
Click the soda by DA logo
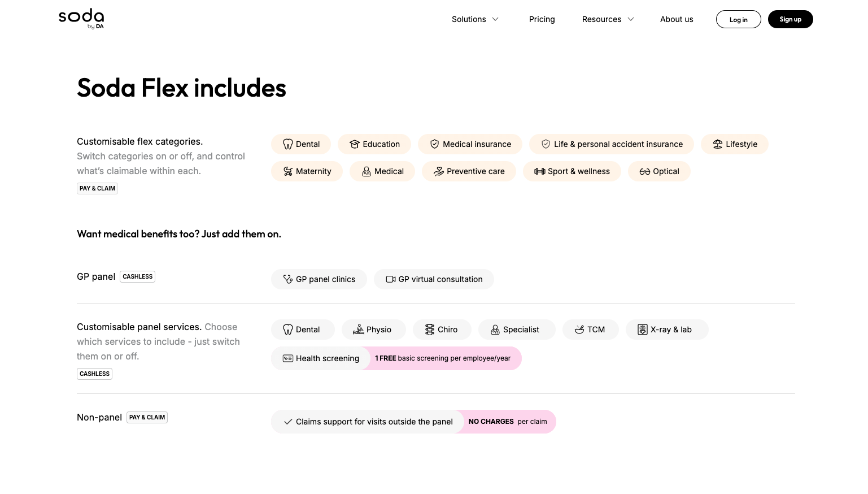(81, 18)
